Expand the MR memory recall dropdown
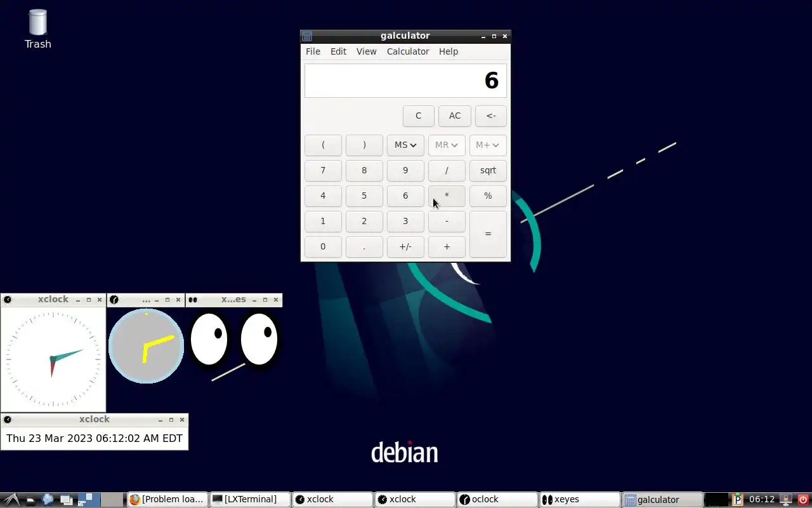The height and width of the screenshot is (508, 812). 447,145
